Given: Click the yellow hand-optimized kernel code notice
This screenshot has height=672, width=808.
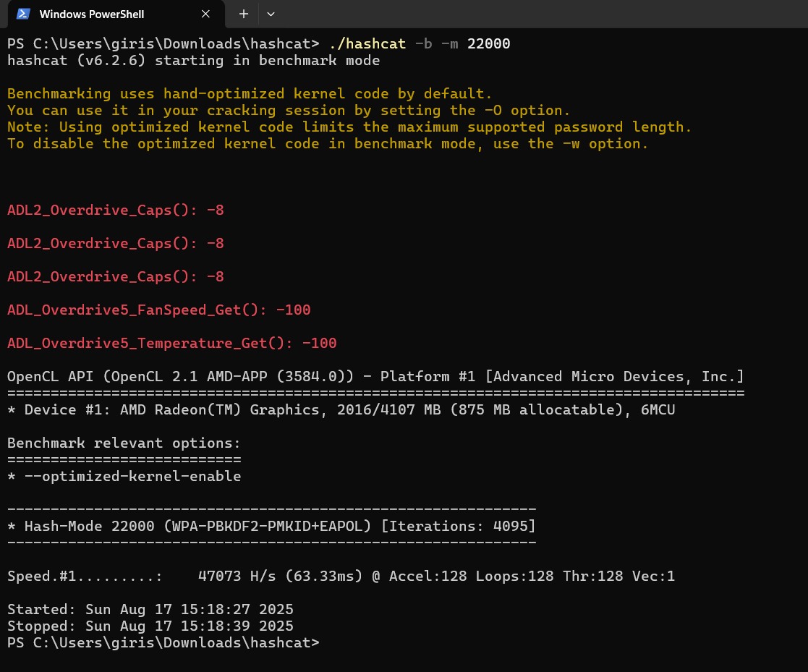Looking at the screenshot, I should [249, 94].
